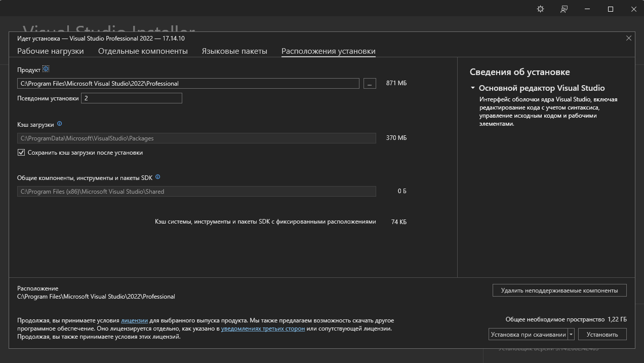
Task: Toggle Сохранить кэш загрузки после установки checkbox
Action: (x=21, y=153)
